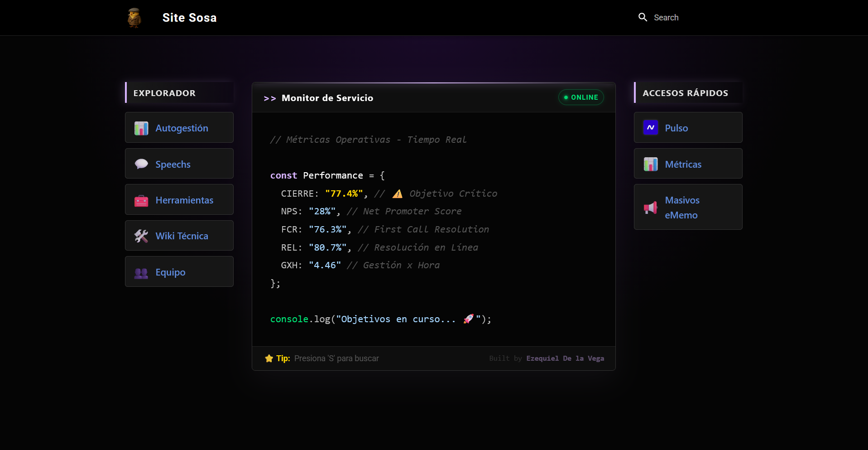Open search via the magnifying glass icon
This screenshot has width=868, height=450.
click(643, 17)
